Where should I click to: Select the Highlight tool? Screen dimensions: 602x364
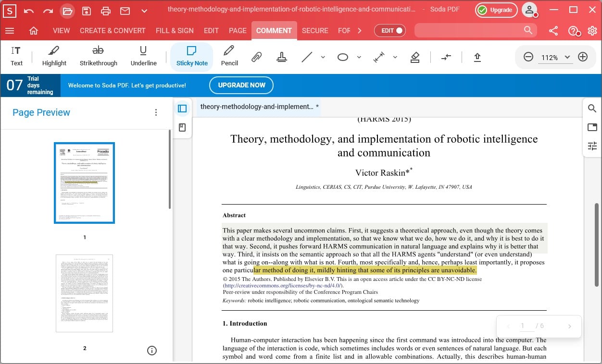(x=54, y=56)
